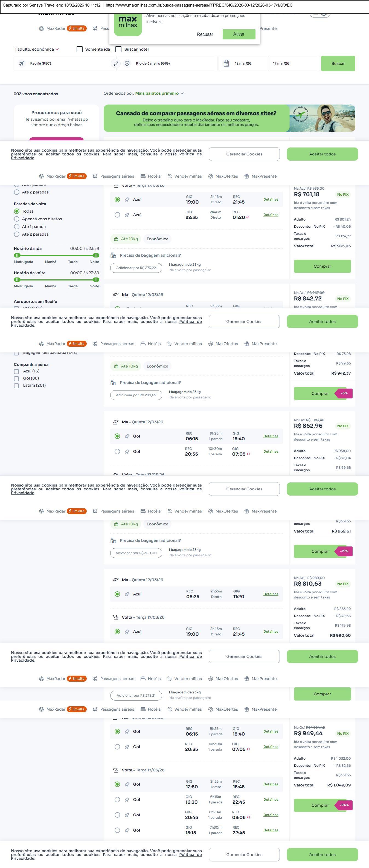This screenshot has width=369, height=868.
Task: Click the pin icon beside Gol 16:30 return flight
Action: (127, 800)
